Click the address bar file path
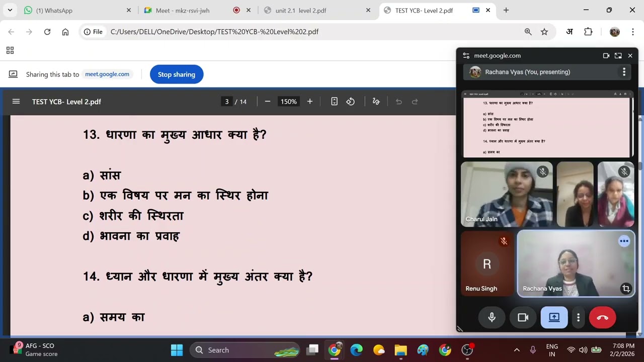Image resolution: width=644 pixels, height=362 pixels. 214,32
